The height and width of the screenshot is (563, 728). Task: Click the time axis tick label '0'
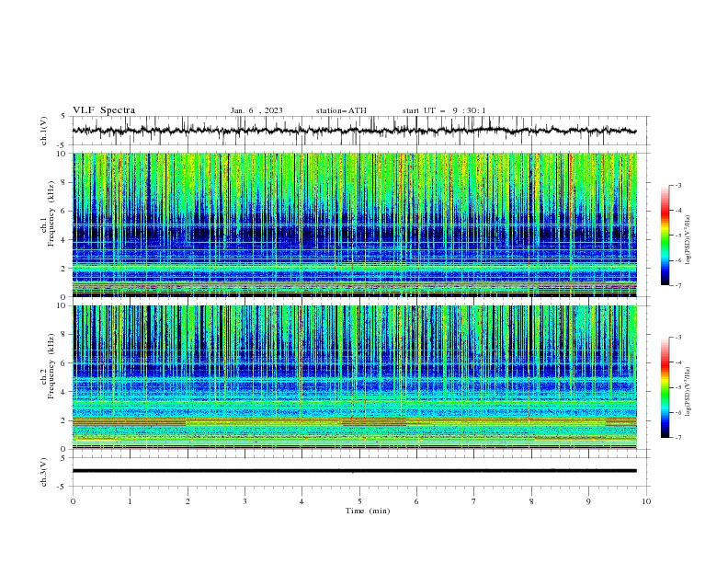click(x=73, y=501)
